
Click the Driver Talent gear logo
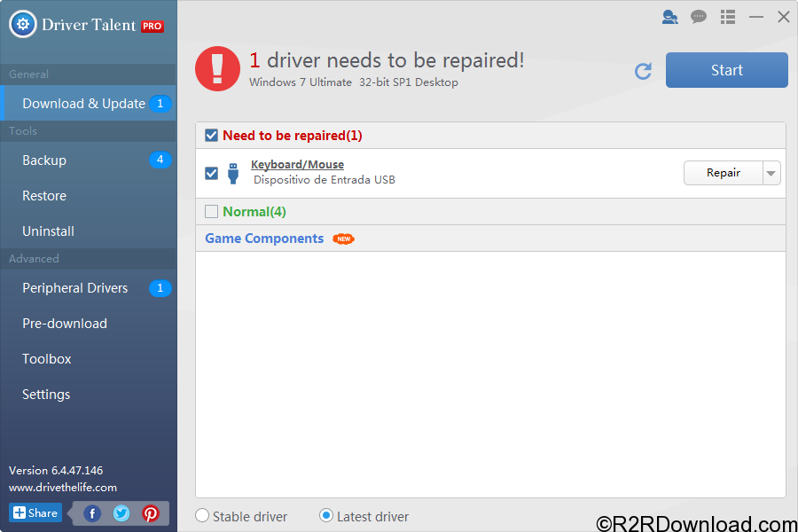click(x=23, y=24)
